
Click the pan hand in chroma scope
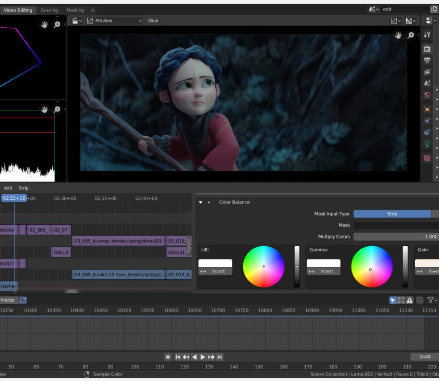[x=44, y=24]
